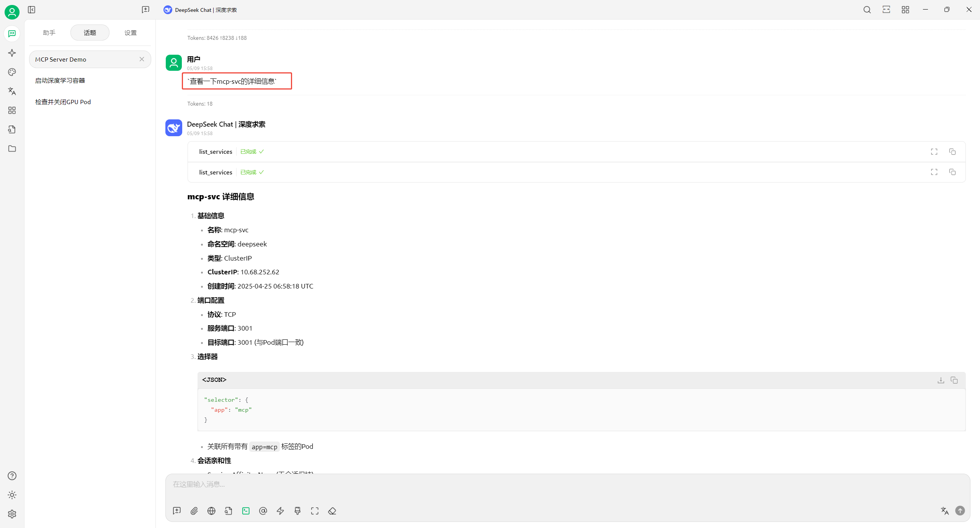Switch to the 助手 tab
The height and width of the screenshot is (528, 980).
click(x=49, y=33)
